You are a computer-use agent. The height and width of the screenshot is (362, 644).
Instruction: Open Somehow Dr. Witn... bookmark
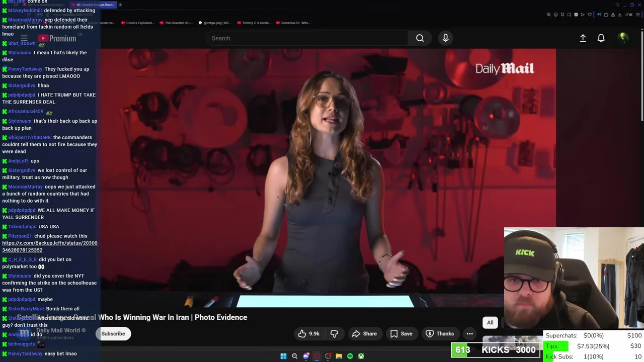tap(293, 23)
